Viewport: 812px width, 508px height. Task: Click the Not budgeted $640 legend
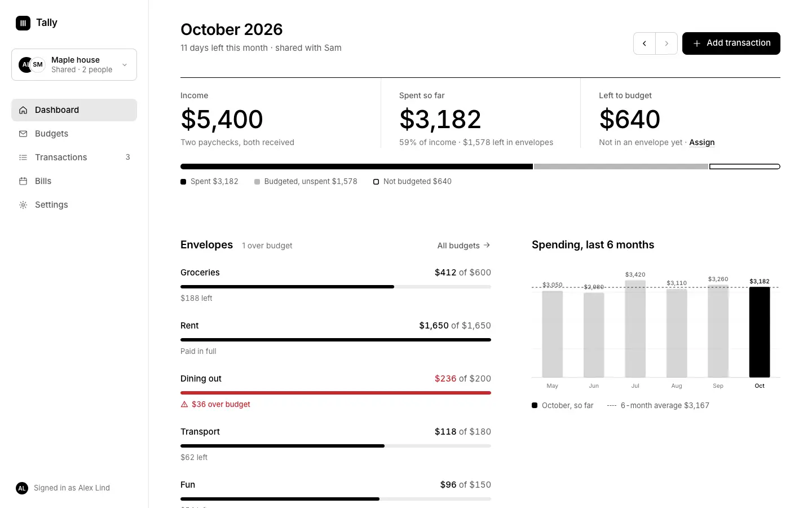coord(412,182)
